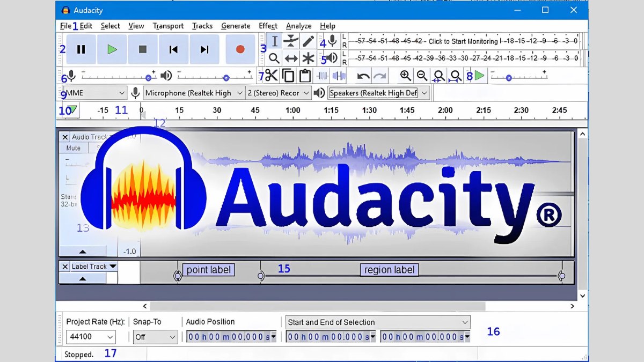Click the record meter microphone icon

pos(333,41)
